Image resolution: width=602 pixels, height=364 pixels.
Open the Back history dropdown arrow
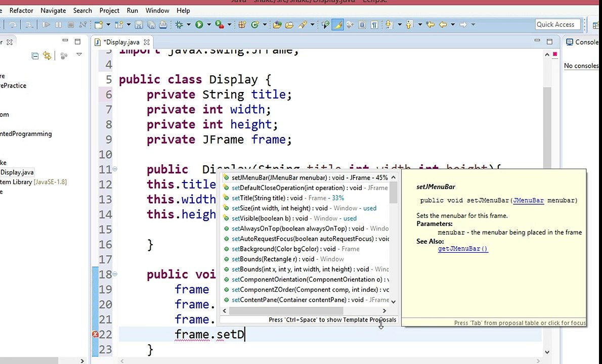453,25
